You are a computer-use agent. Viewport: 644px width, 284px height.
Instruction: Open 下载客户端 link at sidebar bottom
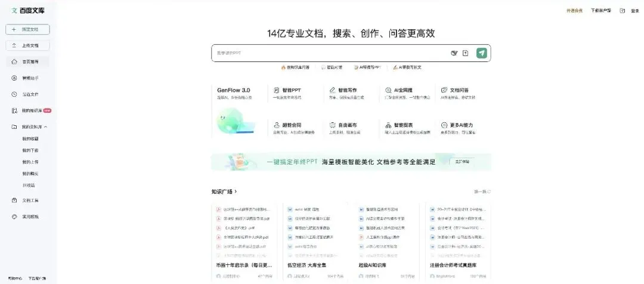(x=38, y=278)
